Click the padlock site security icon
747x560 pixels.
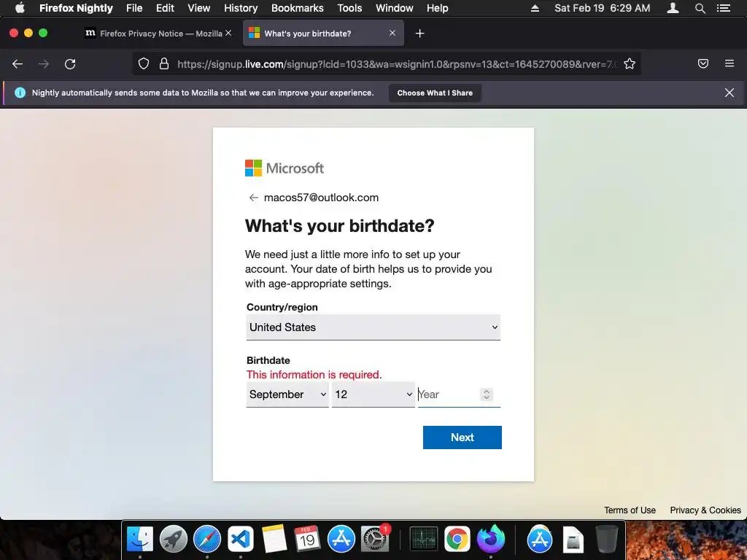[x=164, y=64]
